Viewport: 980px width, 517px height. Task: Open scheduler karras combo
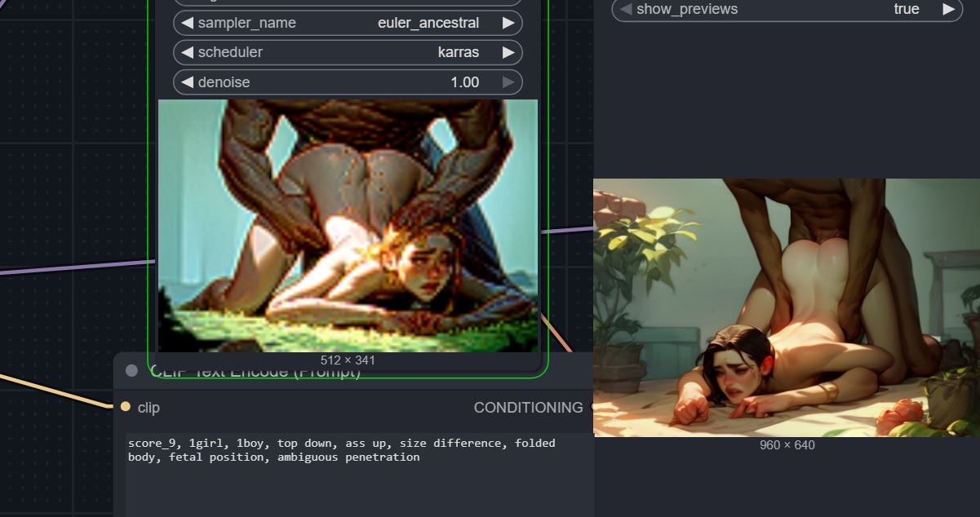click(348, 52)
